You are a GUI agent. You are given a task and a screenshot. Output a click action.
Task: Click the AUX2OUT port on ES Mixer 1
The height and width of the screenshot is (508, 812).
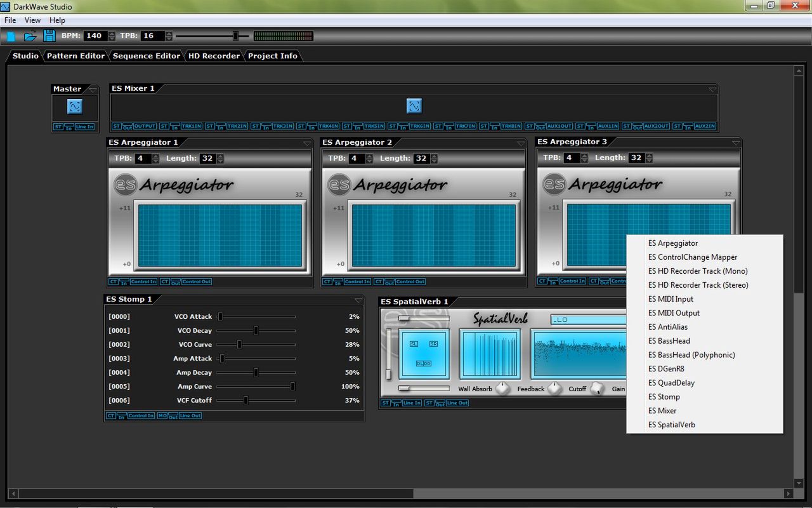656,126
